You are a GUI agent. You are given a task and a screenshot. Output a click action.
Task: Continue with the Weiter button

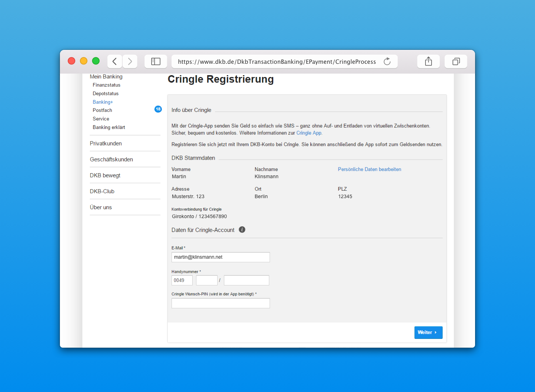428,332
